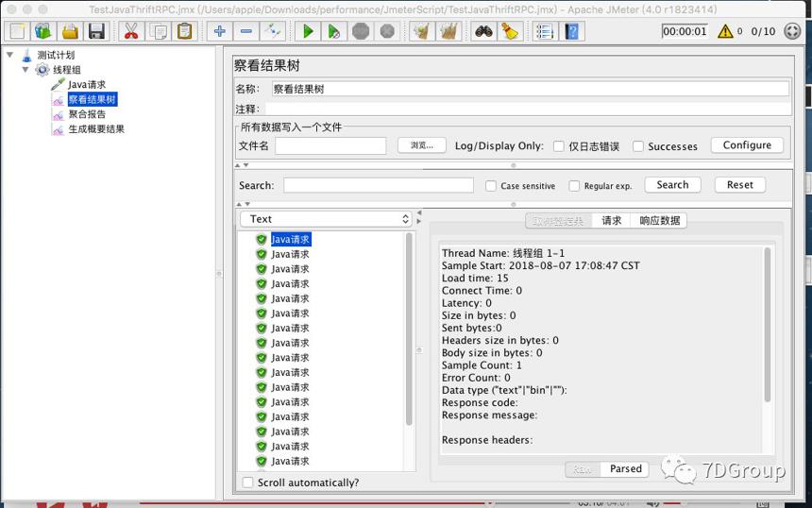Screen dimensions: 812x508
Task: Click the blue plus Expand All icon
Action: click(220, 31)
